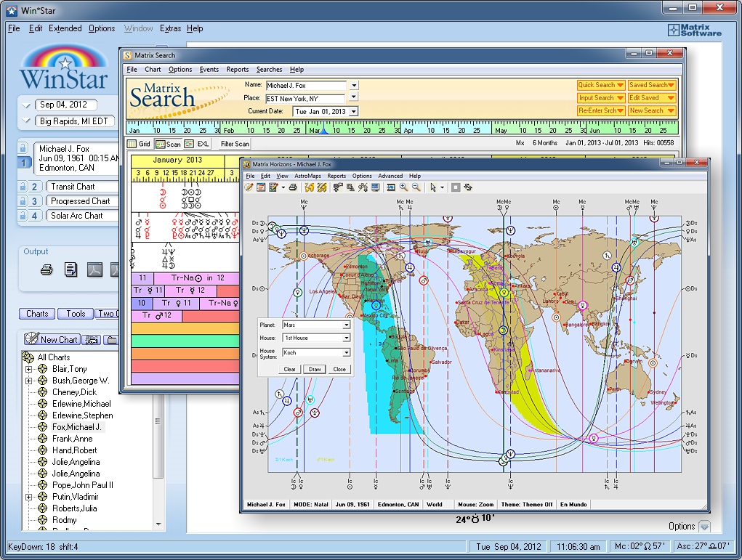
Task: Open the Current Date dropdown in Matrix Search
Action: [353, 112]
